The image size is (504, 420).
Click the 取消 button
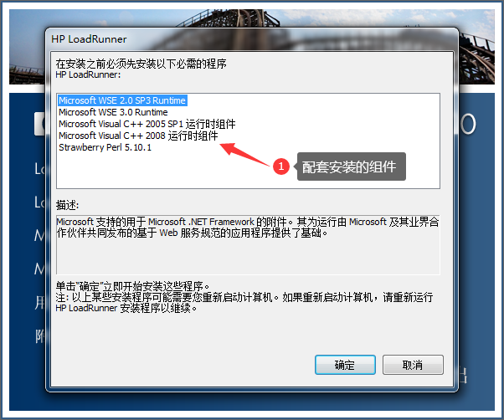click(x=413, y=365)
